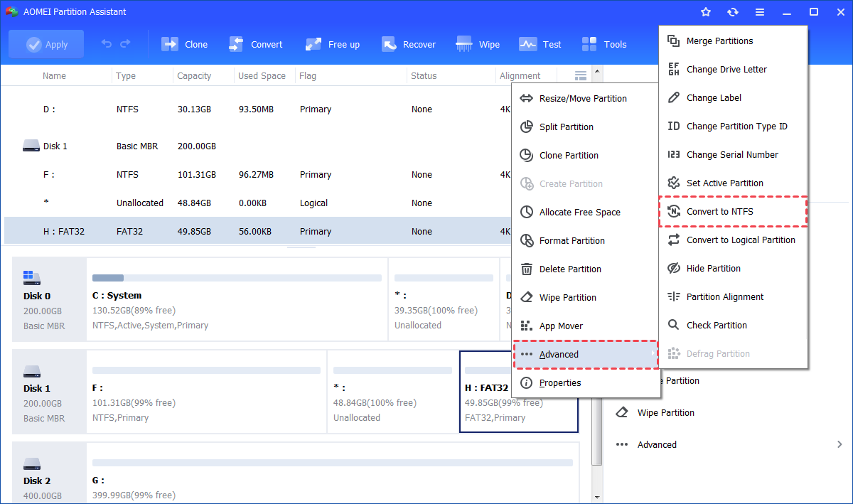Image resolution: width=853 pixels, height=504 pixels.
Task: Click the undo arrow icon
Action: click(x=107, y=44)
